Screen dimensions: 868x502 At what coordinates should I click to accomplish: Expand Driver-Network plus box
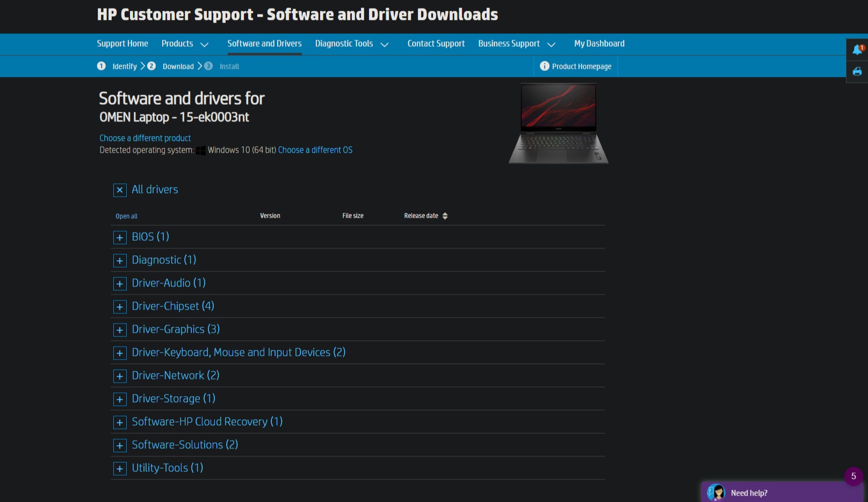[x=120, y=376]
